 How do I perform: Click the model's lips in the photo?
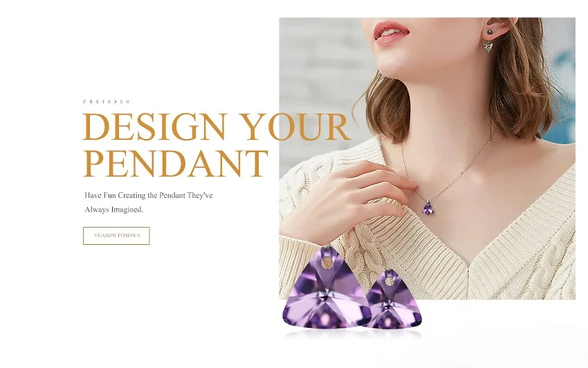390,32
